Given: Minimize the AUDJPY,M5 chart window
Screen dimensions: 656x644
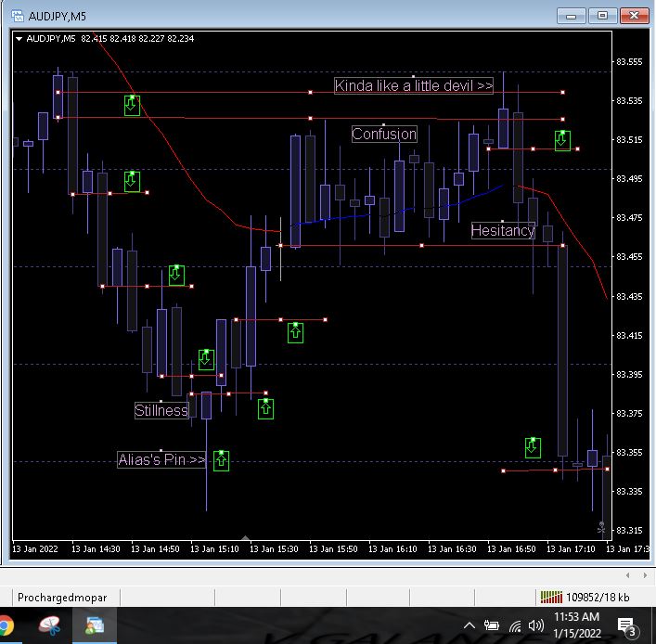Looking at the screenshot, I should pyautogui.click(x=571, y=16).
